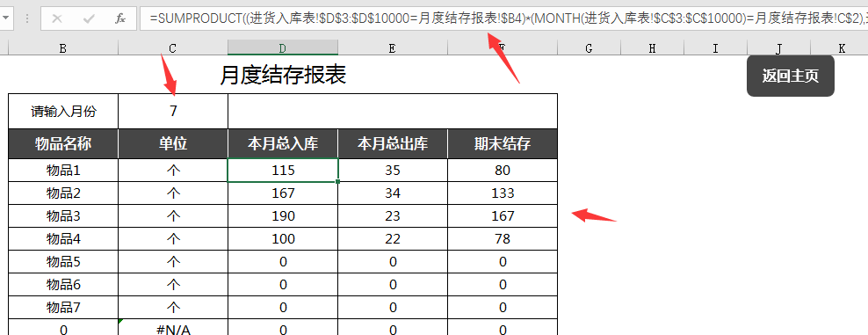Click the 返回主页 button
Screen dimensions: 868x335
(x=790, y=76)
